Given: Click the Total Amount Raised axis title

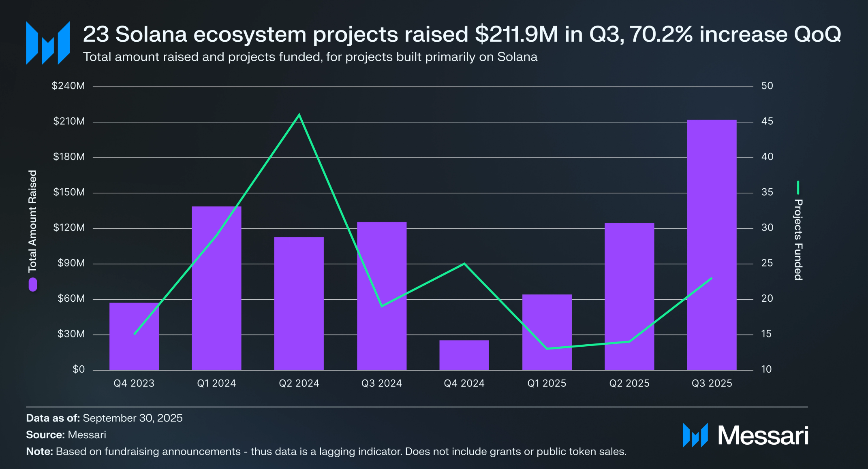Looking at the screenshot, I should click(x=32, y=221).
